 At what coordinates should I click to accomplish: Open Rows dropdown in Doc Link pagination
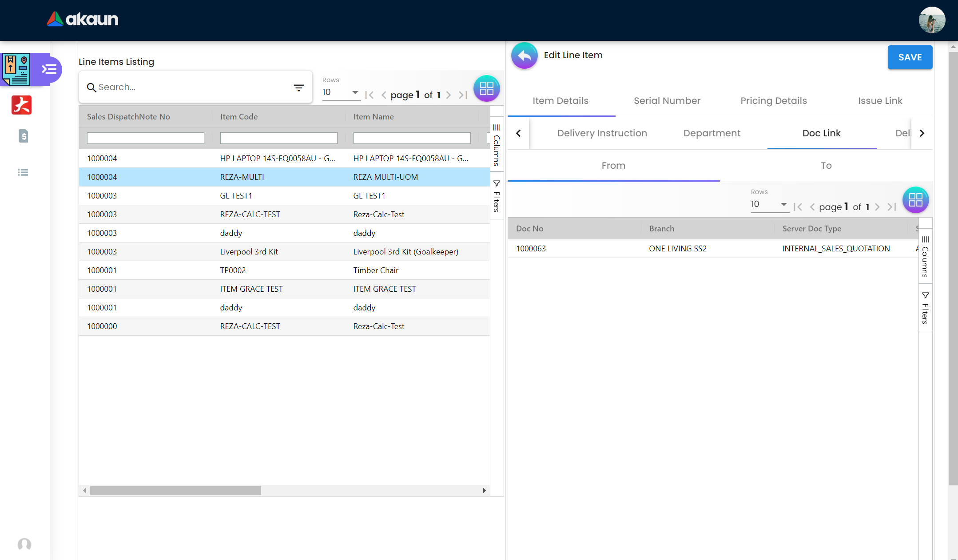[x=769, y=204]
